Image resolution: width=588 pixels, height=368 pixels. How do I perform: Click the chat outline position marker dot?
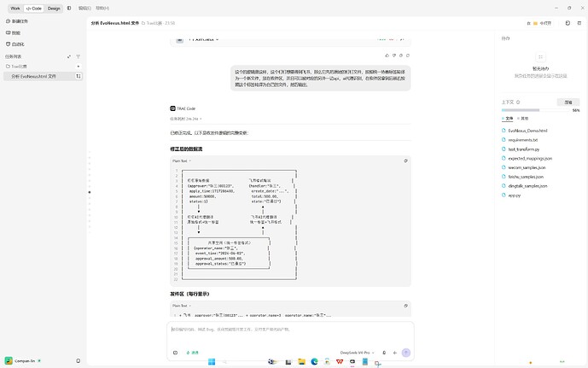[90, 192]
